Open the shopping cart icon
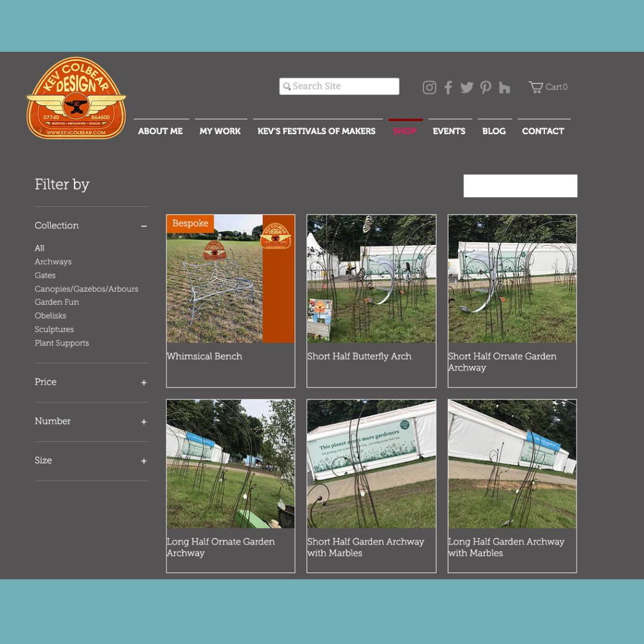The width and height of the screenshot is (644, 644). pos(535,86)
